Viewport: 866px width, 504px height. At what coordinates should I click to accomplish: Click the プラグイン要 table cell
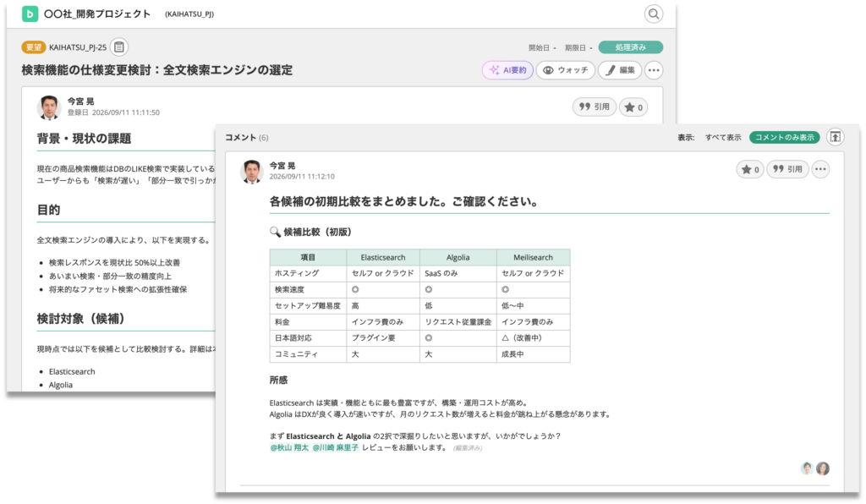[383, 338]
